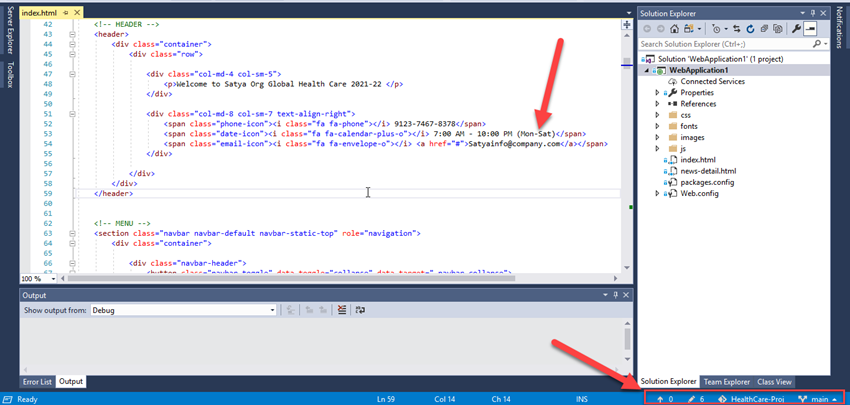This screenshot has height=405, width=850.
Task: Expand the Properties tree node
Action: click(x=658, y=93)
